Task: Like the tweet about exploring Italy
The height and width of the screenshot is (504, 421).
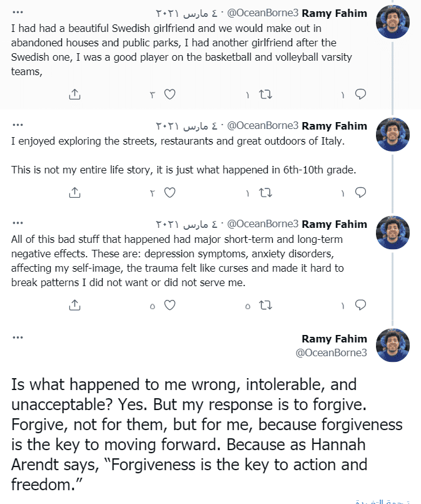Action: tap(170, 193)
